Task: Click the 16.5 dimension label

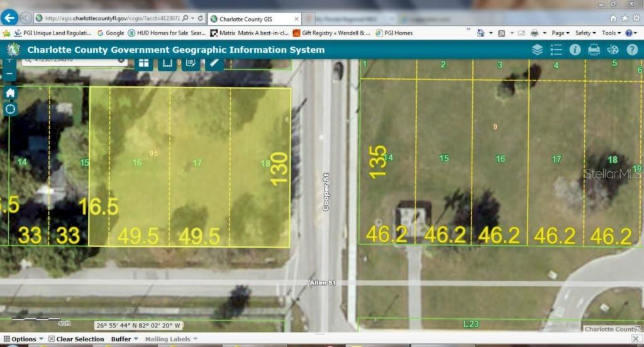Action: point(99,207)
